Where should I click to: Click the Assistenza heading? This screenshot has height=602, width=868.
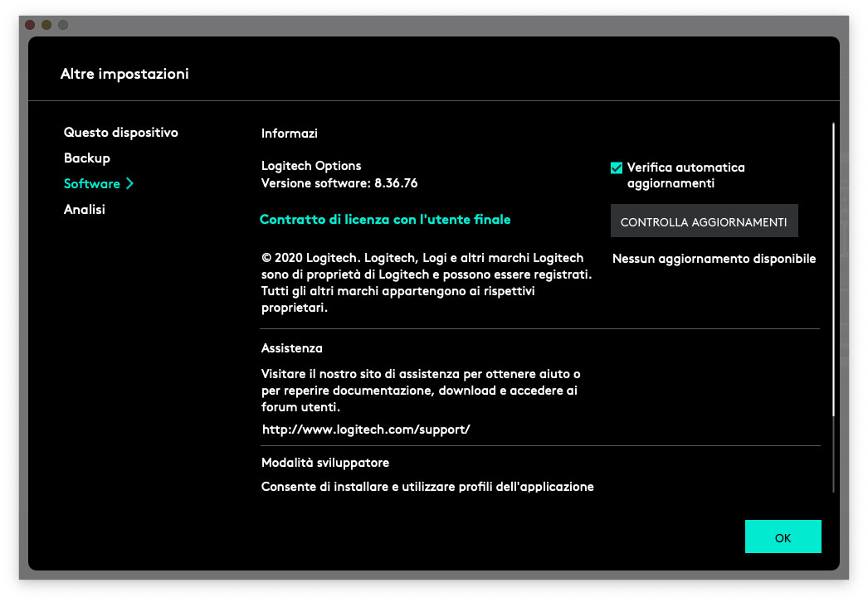tap(292, 348)
